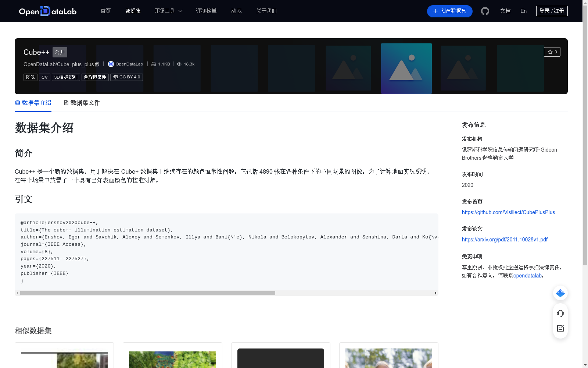Click the 发布机构 organization text
The width and height of the screenshot is (588, 368).
click(509, 154)
